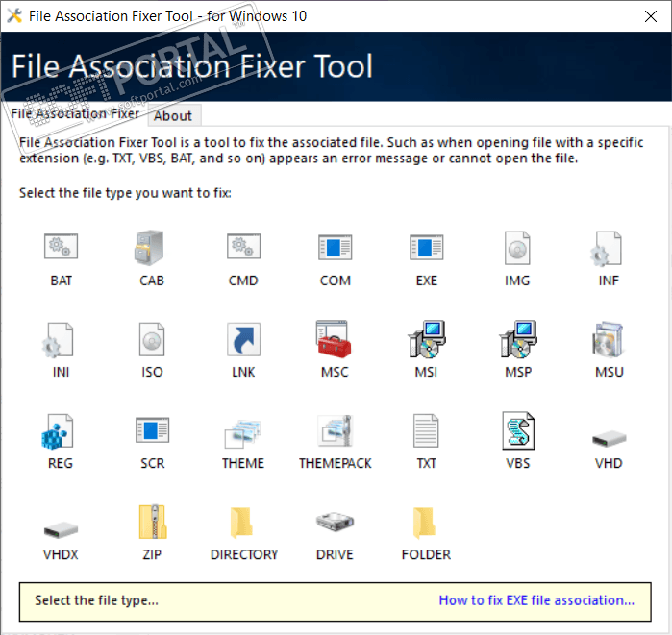
Task: Choose the LNK shortcut icon
Action: click(x=244, y=339)
